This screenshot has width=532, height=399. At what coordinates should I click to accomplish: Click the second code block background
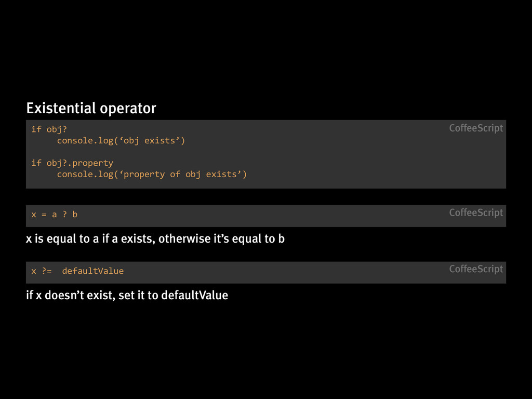(x=266, y=216)
